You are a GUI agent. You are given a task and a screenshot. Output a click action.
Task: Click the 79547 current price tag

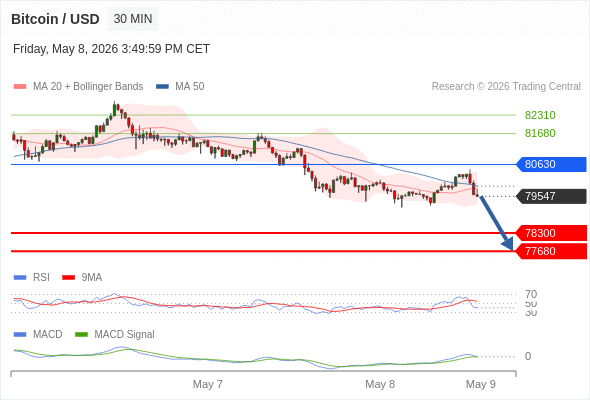coord(551,196)
